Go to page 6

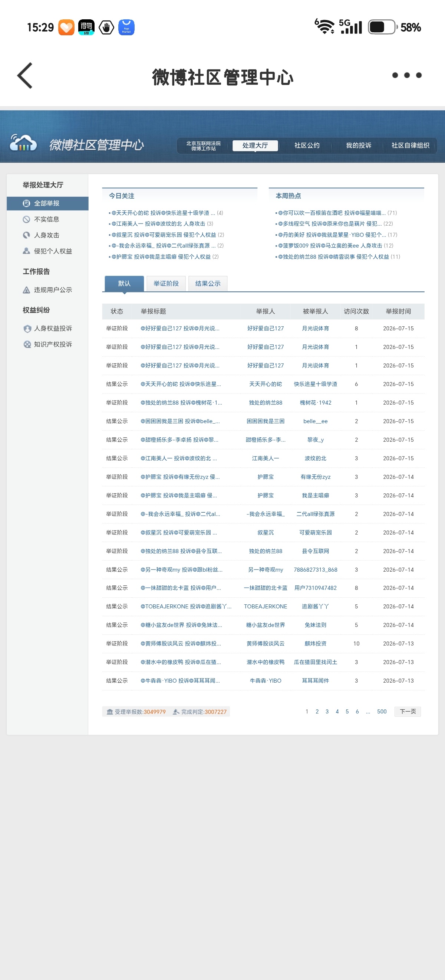[x=357, y=711]
